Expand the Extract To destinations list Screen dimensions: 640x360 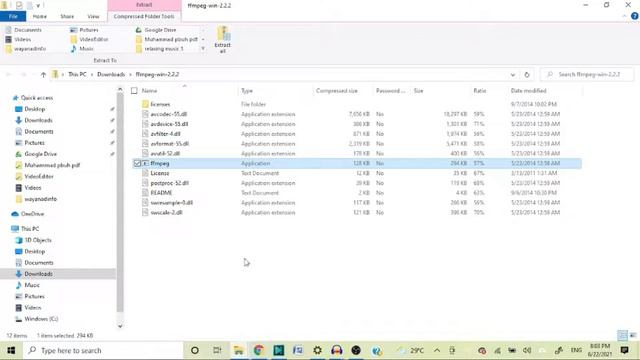coord(203,49)
